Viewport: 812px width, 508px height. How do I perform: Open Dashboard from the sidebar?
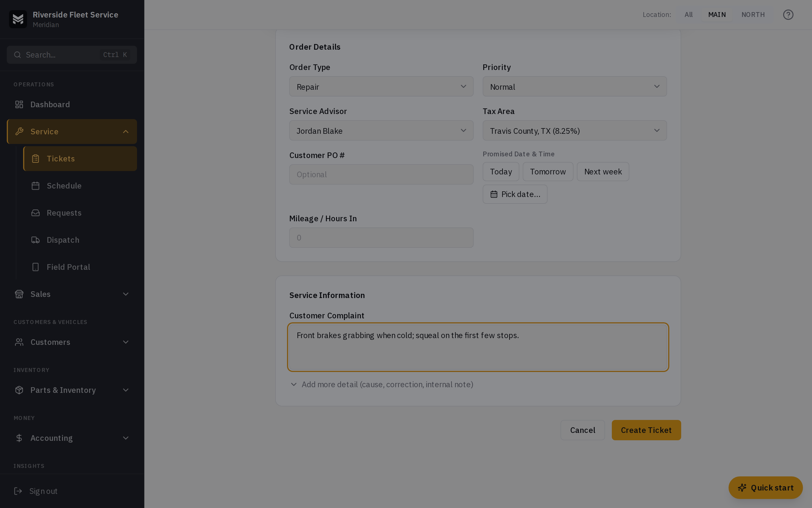coord(72,104)
